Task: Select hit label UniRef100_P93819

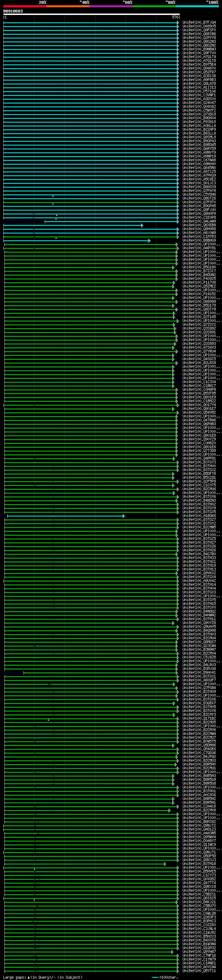Action: 199,122
